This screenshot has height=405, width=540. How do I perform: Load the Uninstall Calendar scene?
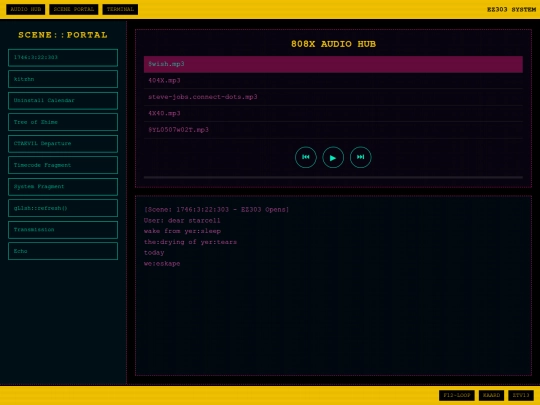pos(63,101)
